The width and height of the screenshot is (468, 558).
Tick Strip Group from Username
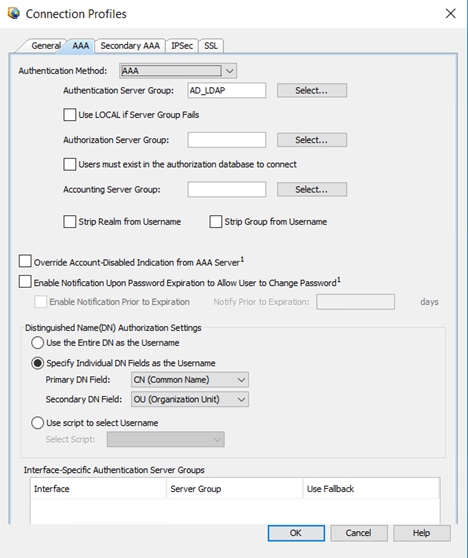pos(216,222)
